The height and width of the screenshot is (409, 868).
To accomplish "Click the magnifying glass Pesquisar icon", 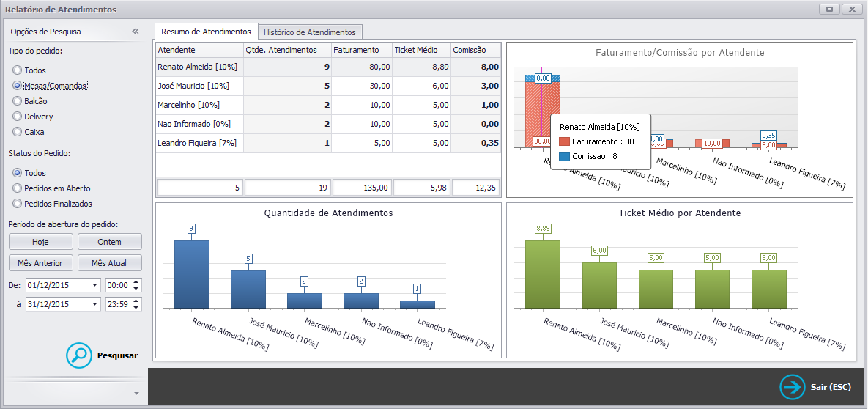I will 79,355.
